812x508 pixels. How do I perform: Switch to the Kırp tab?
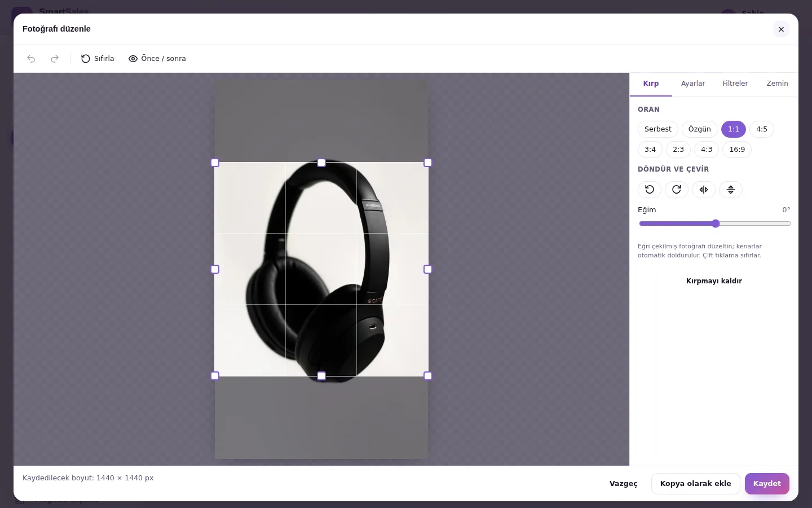click(x=651, y=84)
